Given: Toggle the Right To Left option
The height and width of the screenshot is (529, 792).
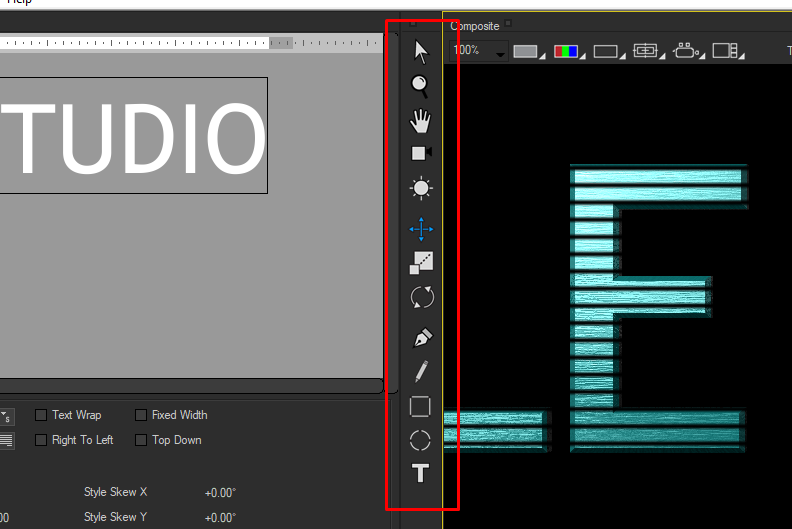Looking at the screenshot, I should (41, 440).
